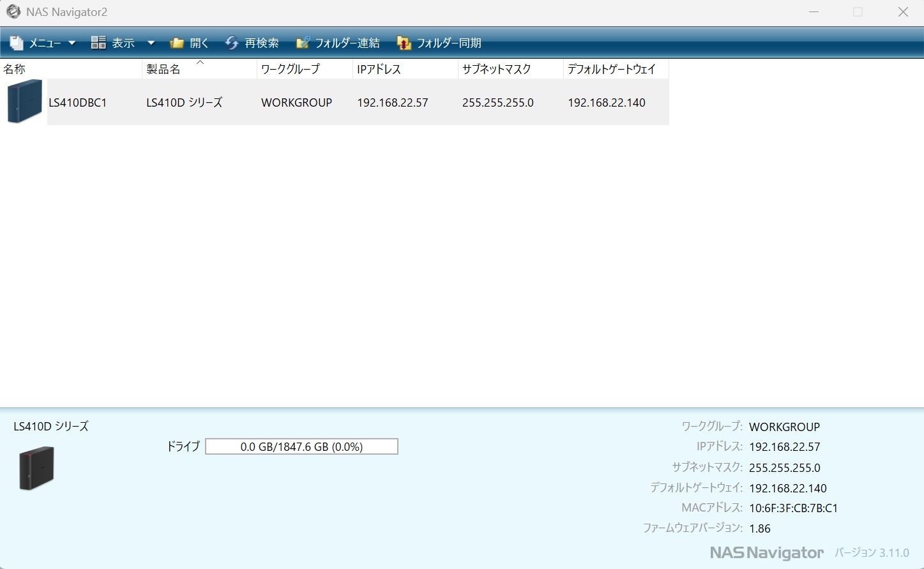Click the MACアドレス label
924x569 pixels.
[x=712, y=508]
